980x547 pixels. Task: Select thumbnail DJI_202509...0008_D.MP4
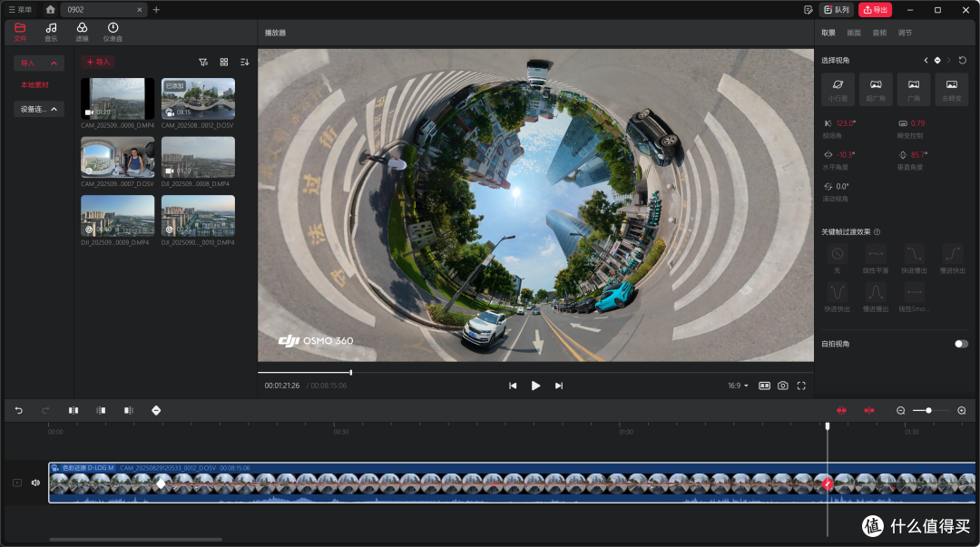[x=198, y=157]
